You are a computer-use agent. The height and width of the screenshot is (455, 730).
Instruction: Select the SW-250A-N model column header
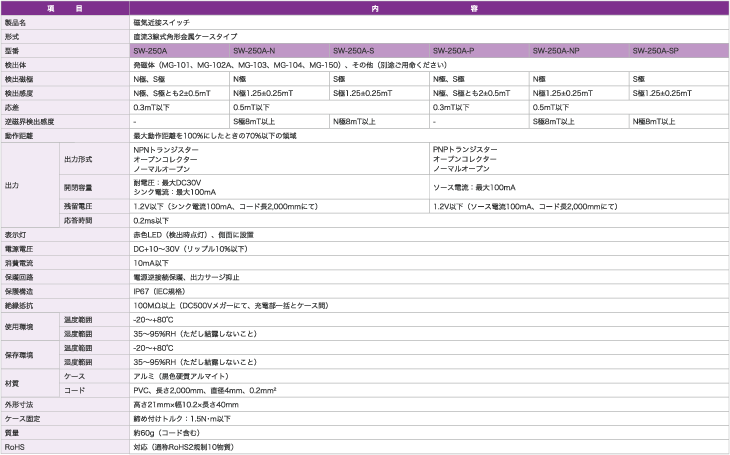tap(254, 49)
